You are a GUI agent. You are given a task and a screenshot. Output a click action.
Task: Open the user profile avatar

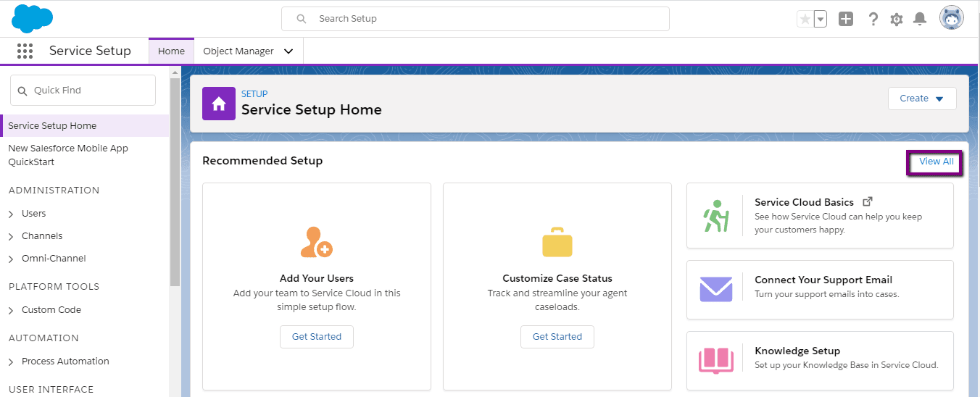click(x=952, y=18)
